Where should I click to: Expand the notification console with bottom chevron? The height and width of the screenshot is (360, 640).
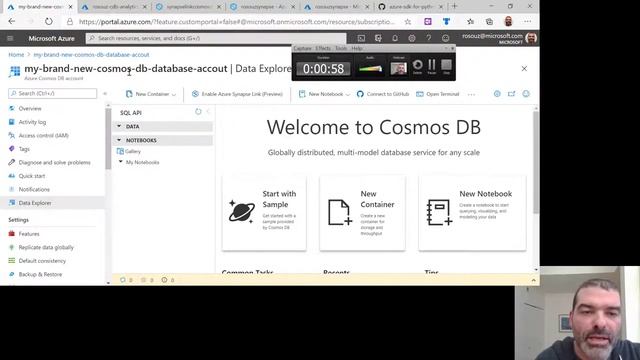533,280
